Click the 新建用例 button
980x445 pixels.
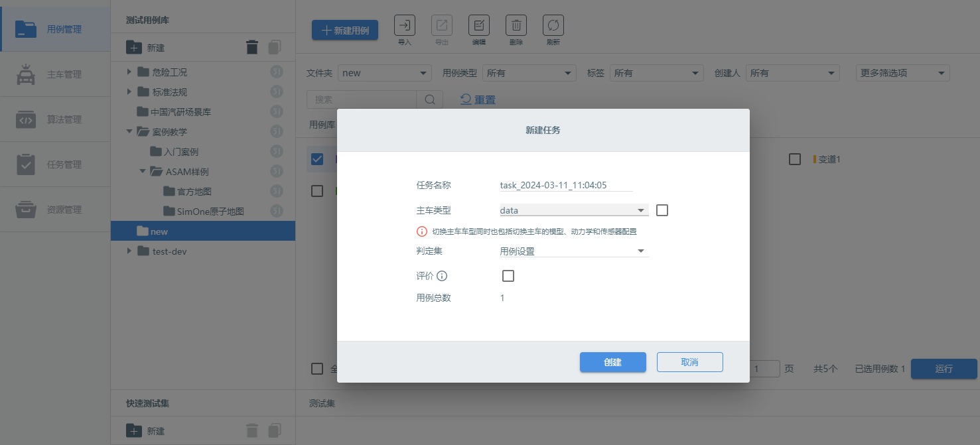tap(345, 30)
